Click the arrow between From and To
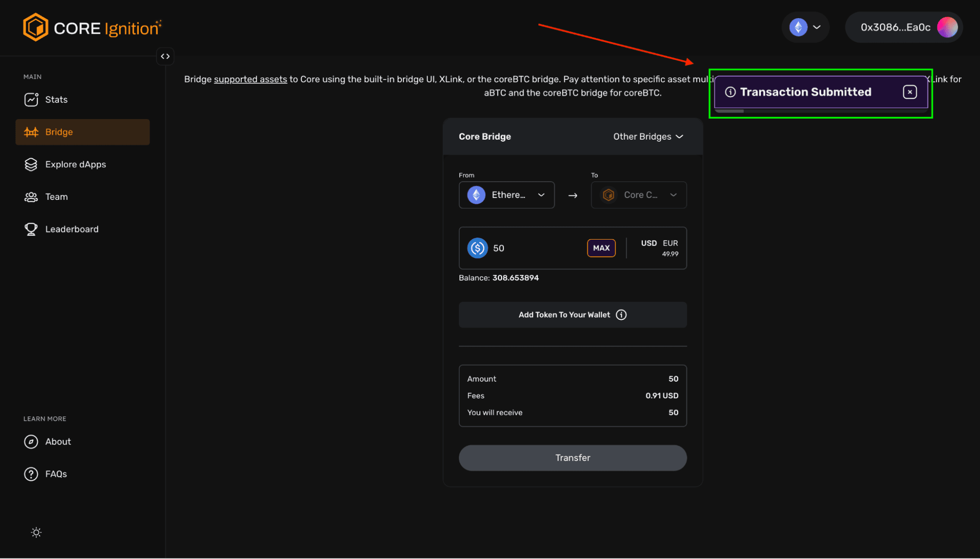This screenshot has height=559, width=980. (573, 195)
